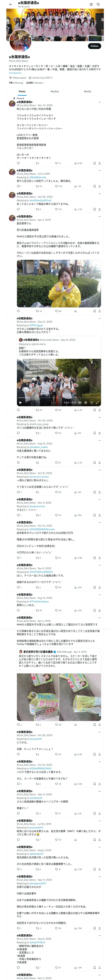
Task: Unmute the video volume icon
Action: pos(80,402)
